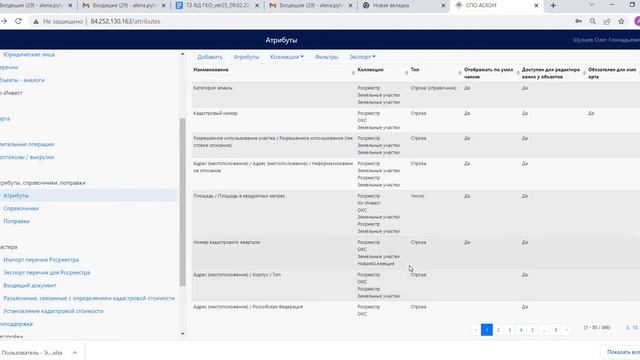Reload the page with the refresh icon
Viewport: 640px width, 360px height.
click(18, 21)
